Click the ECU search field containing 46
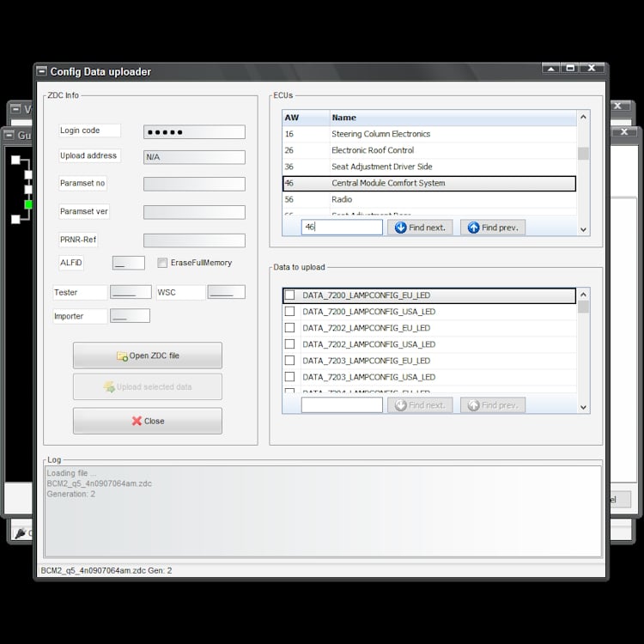 click(342, 228)
